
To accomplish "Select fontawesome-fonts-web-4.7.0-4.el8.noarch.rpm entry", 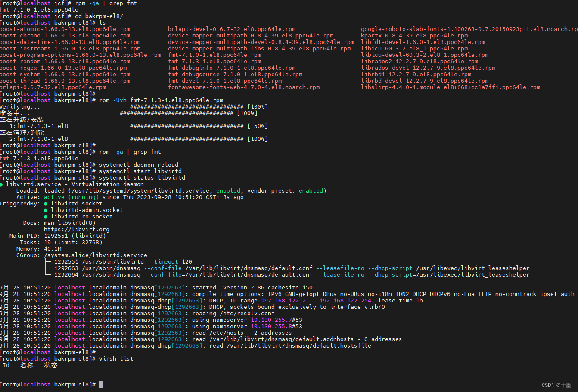I will 244,87.
